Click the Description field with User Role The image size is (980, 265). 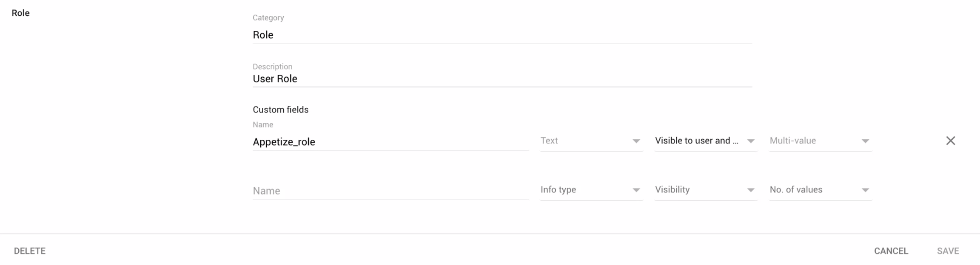tap(502, 79)
